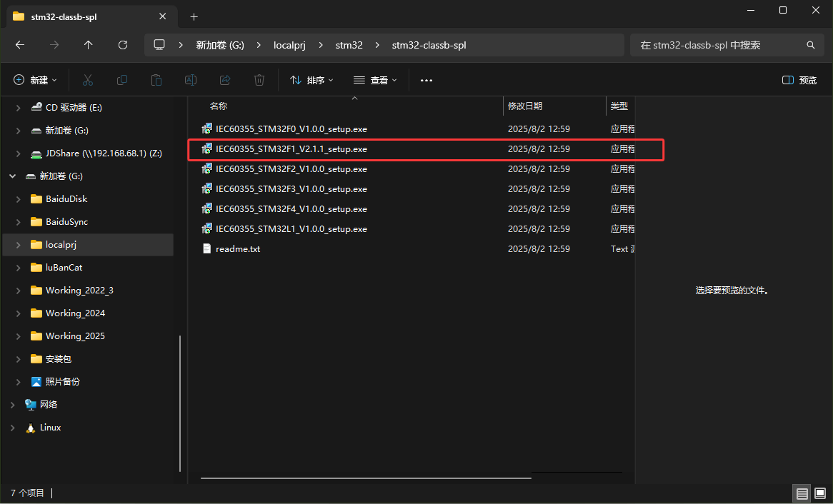833x504 pixels.
Task: Close the stm32-classb-spl tab
Action: [163, 16]
